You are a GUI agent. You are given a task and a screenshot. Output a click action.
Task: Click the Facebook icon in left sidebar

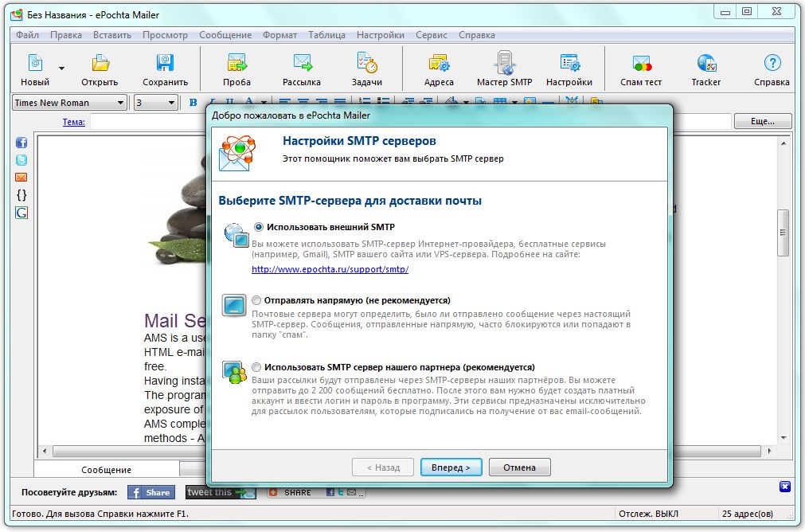(x=21, y=143)
